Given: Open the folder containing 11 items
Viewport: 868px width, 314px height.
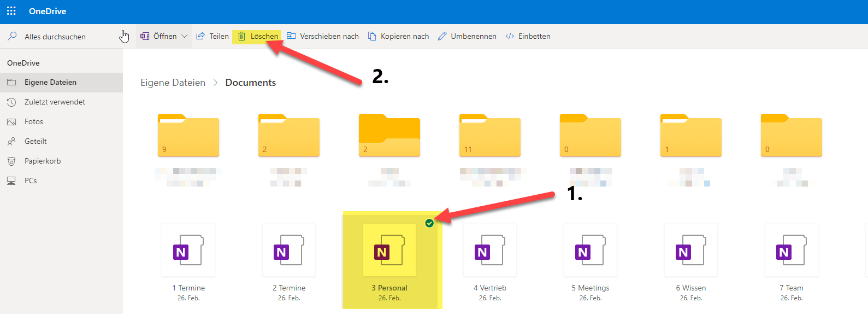Looking at the screenshot, I should [x=490, y=135].
